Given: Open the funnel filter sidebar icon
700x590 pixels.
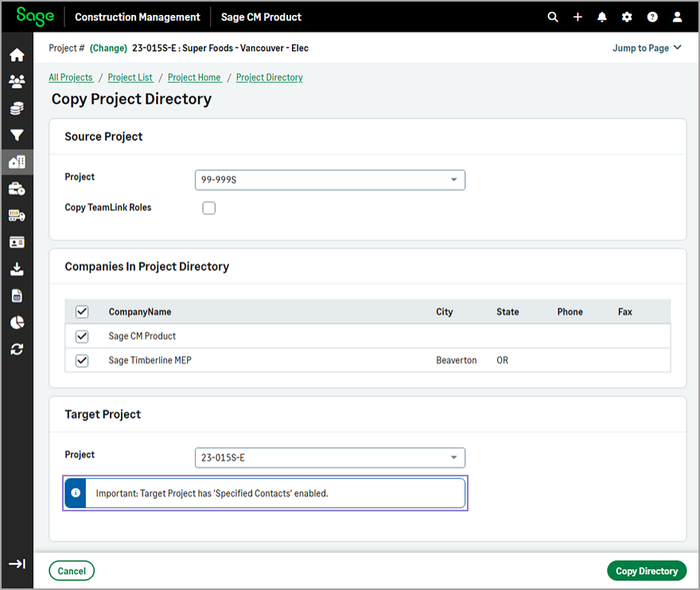Looking at the screenshot, I should (x=17, y=135).
